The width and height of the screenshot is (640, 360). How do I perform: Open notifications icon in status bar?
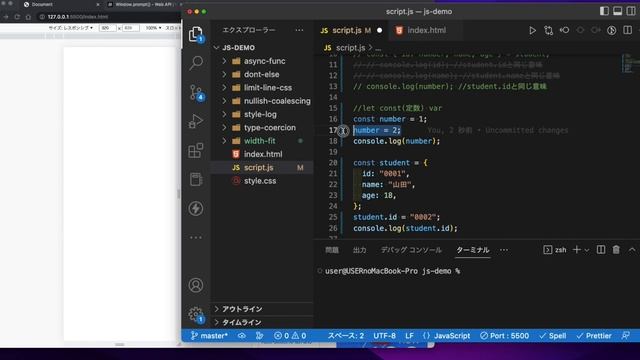point(625,336)
